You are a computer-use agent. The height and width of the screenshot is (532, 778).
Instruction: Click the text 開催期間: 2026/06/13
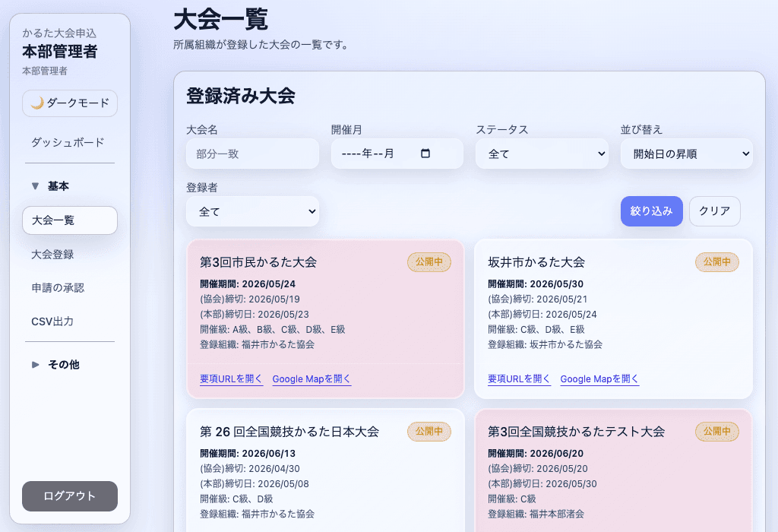(x=248, y=454)
